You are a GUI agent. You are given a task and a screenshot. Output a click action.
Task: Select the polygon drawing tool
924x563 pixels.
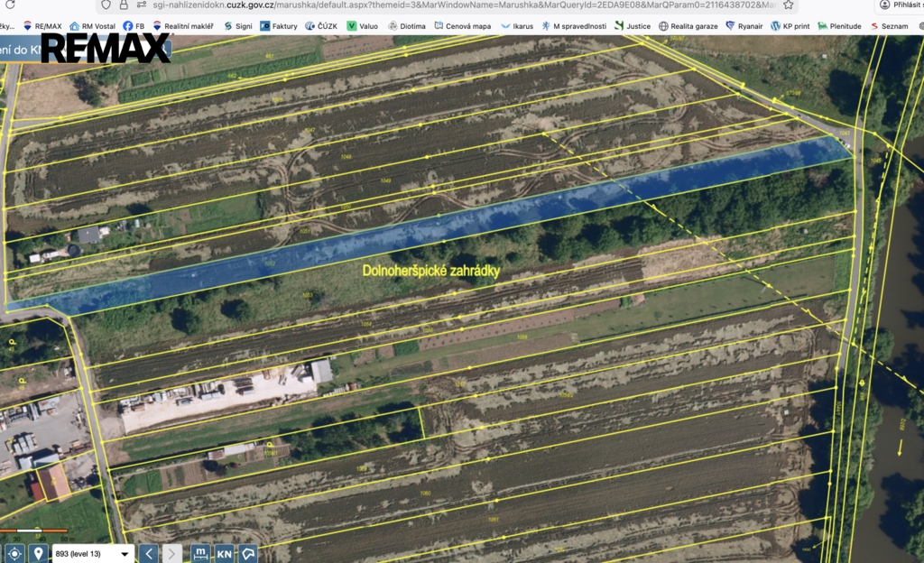pos(248,554)
